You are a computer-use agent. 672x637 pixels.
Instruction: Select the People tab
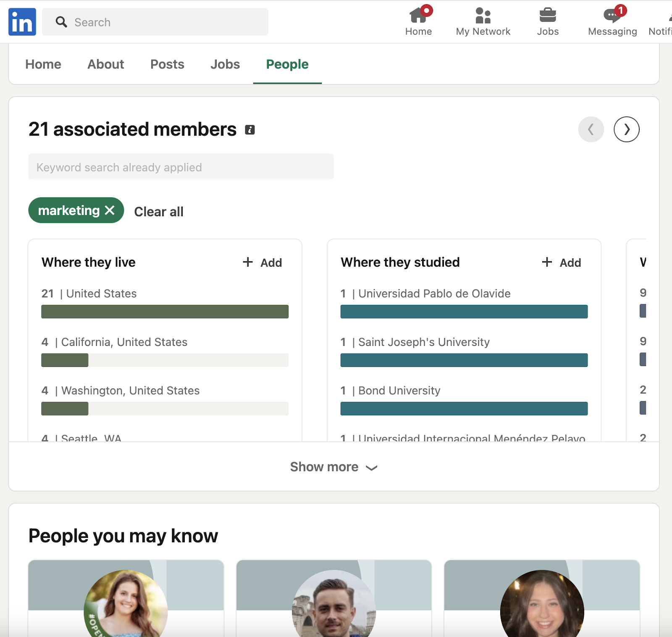point(287,64)
